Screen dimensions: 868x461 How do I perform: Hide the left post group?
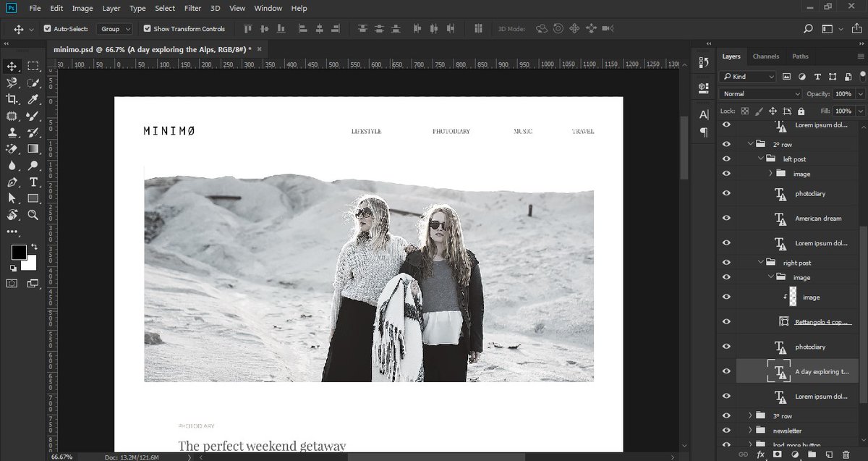pos(726,158)
